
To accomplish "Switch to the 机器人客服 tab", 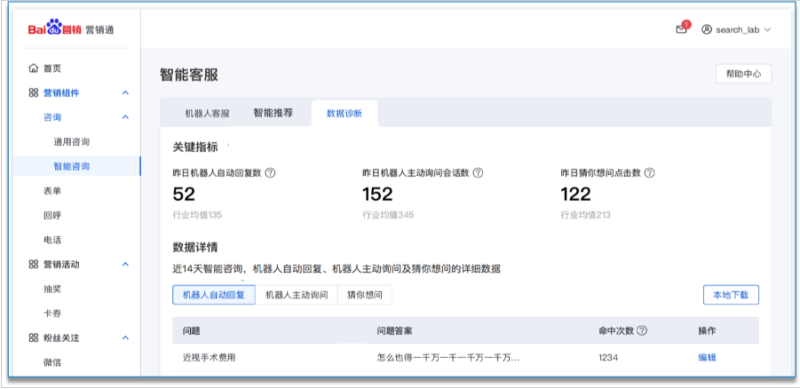I will [x=207, y=113].
